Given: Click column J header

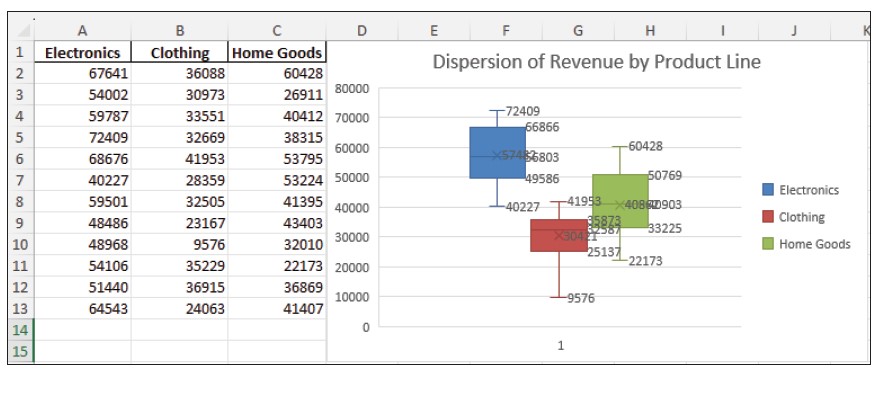Looking at the screenshot, I should (x=793, y=31).
